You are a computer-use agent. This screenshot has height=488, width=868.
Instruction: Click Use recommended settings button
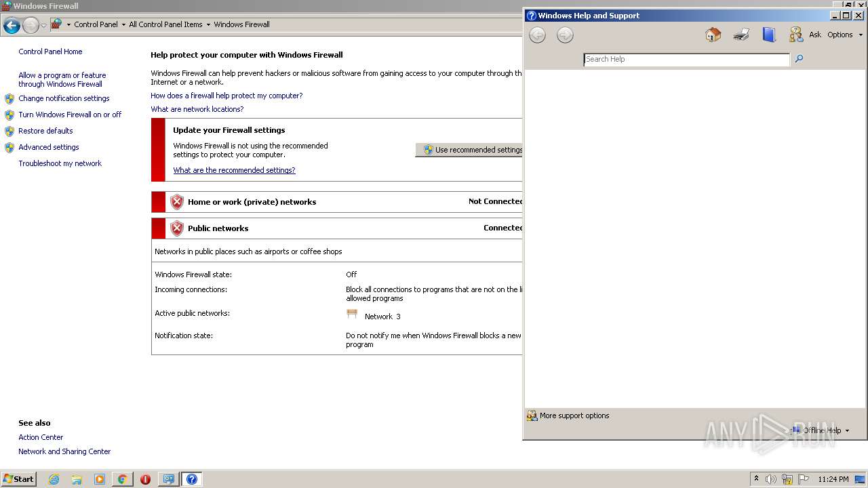click(x=469, y=150)
